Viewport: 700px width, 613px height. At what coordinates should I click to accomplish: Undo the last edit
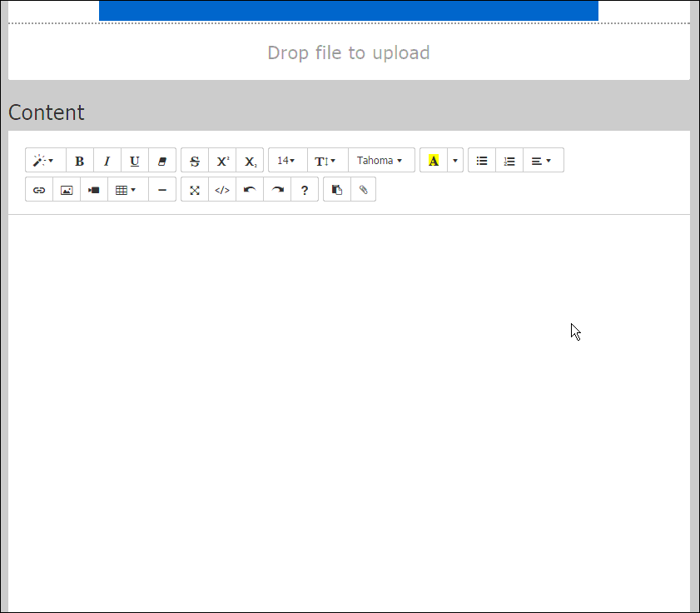[250, 190]
